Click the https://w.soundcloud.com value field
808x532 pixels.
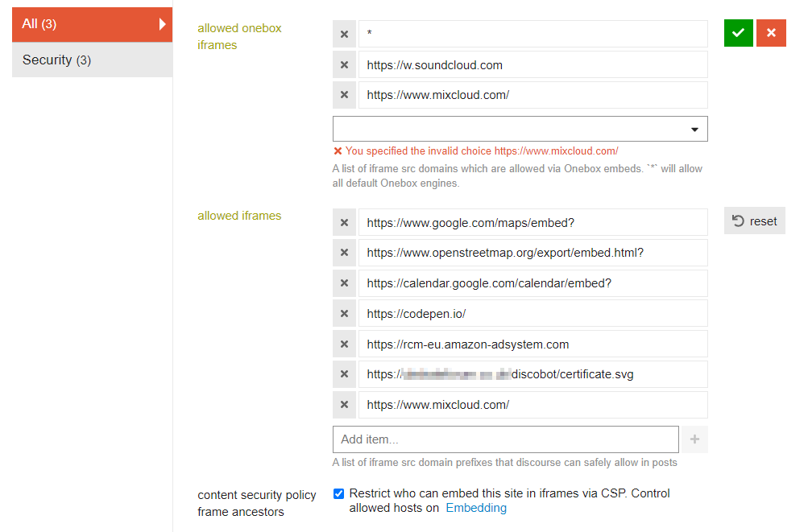[532, 65]
